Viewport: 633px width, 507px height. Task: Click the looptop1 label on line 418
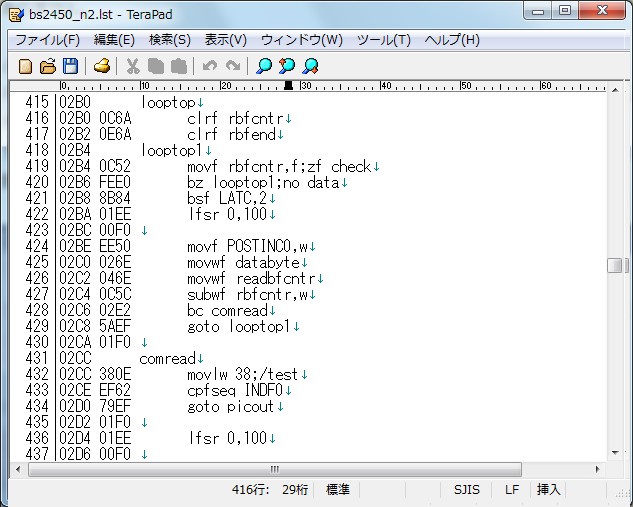pyautogui.click(x=171, y=151)
